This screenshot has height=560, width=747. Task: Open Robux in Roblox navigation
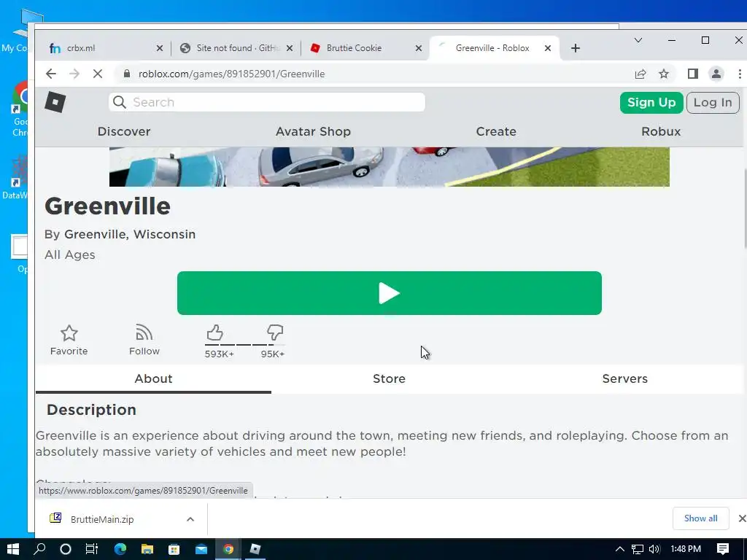click(x=661, y=131)
